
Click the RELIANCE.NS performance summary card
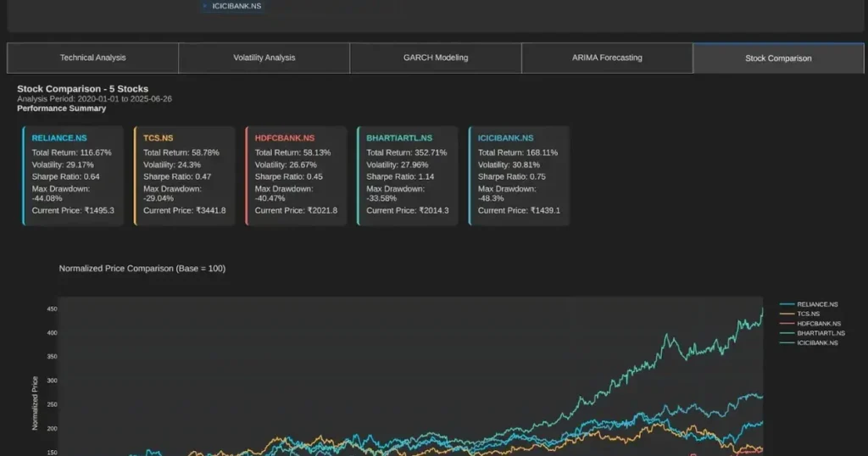(x=73, y=175)
